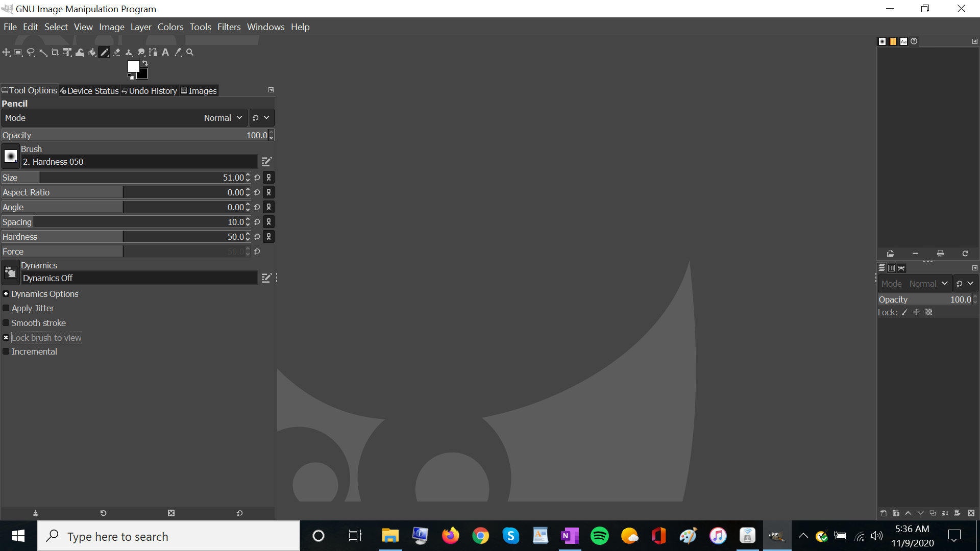Viewport: 980px width, 551px height.
Task: Toggle the Incremental checkbox
Action: pos(6,352)
